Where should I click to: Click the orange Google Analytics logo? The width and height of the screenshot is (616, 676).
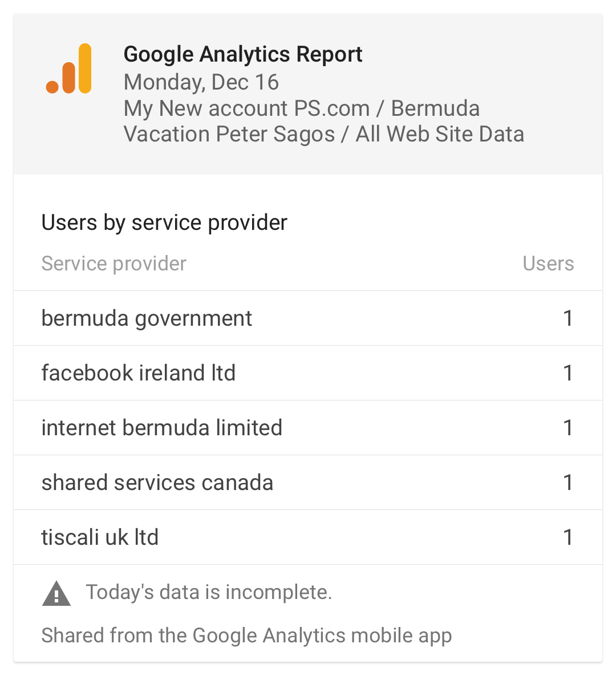(68, 68)
